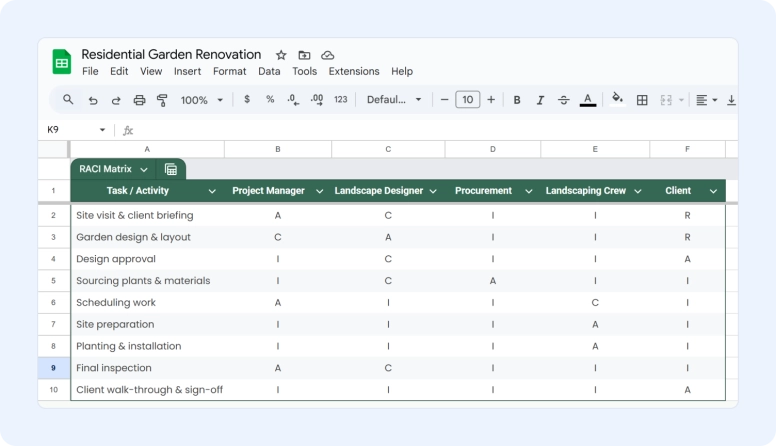Toggle italic formatting
Viewport: 776px width, 446px height.
pyautogui.click(x=540, y=100)
